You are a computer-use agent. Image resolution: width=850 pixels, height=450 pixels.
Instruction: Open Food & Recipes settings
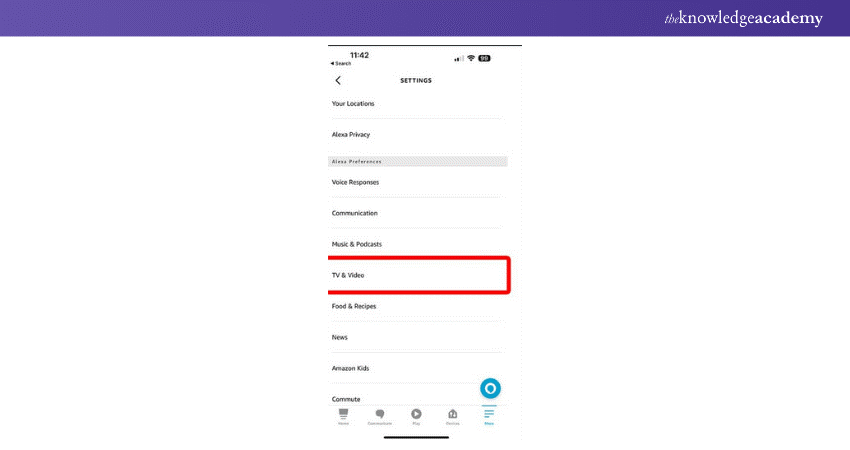(x=417, y=306)
